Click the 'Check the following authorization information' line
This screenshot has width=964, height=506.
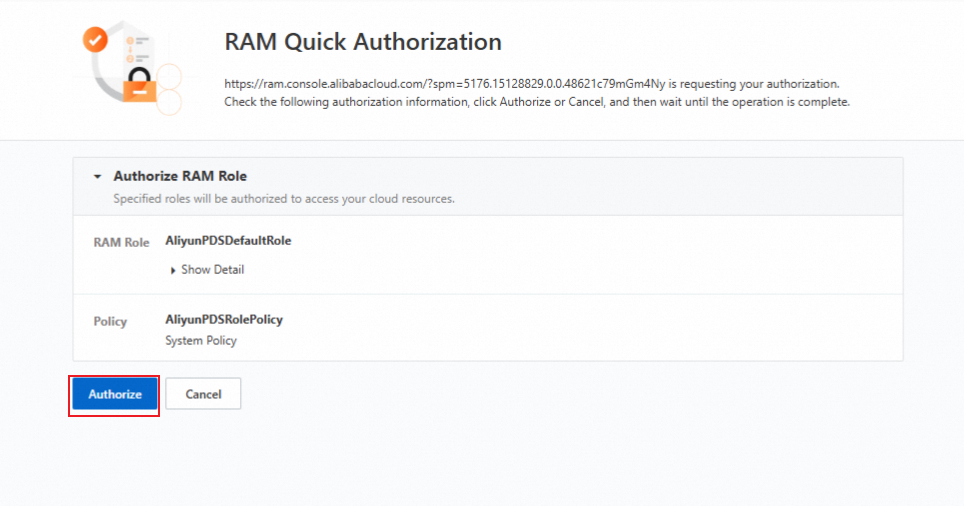537,102
